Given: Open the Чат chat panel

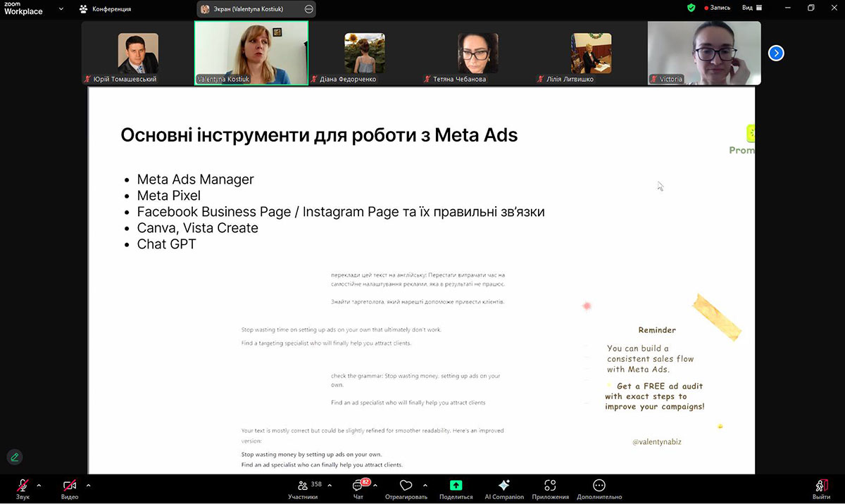Looking at the screenshot, I should tap(358, 489).
